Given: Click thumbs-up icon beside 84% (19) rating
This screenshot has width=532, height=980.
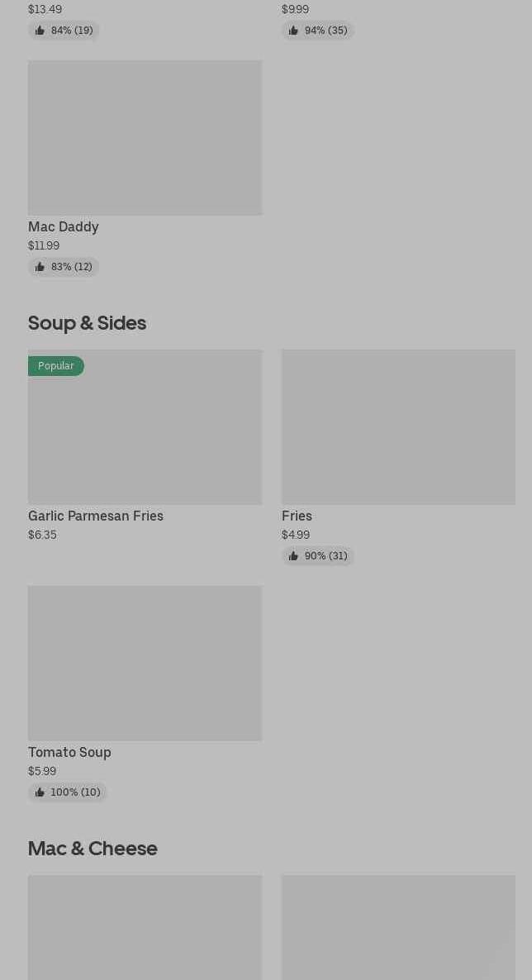Looking at the screenshot, I should coord(40,31).
